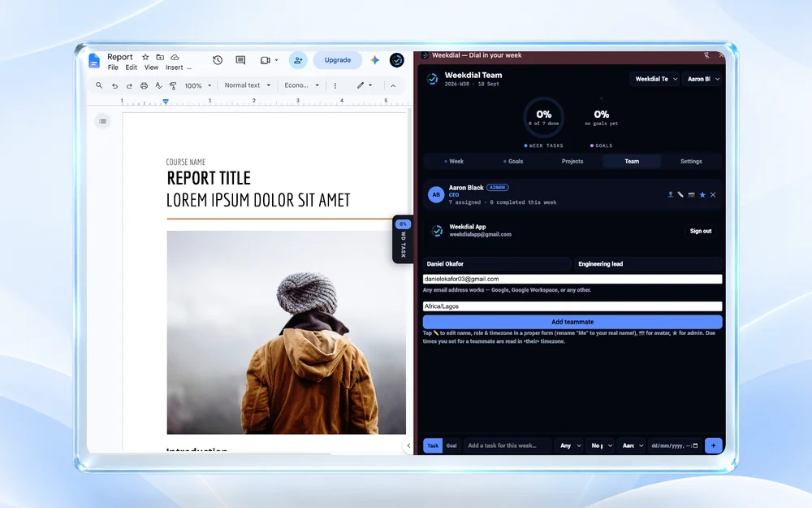Image resolution: width=812 pixels, height=508 pixels.
Task: Show the document outline icon
Action: coord(103,121)
